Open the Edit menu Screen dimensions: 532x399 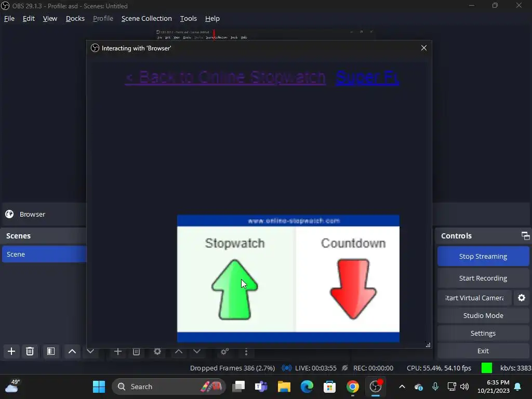click(x=29, y=19)
